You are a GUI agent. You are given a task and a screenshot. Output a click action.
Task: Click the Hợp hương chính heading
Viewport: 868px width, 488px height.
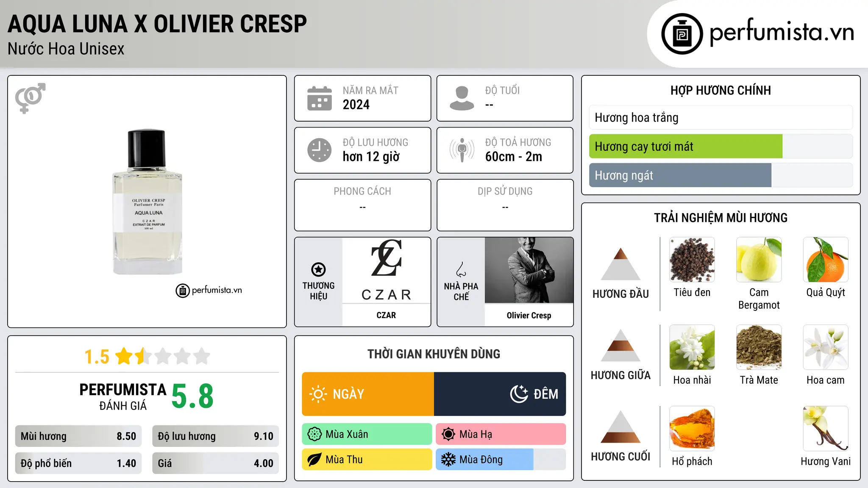pyautogui.click(x=721, y=90)
